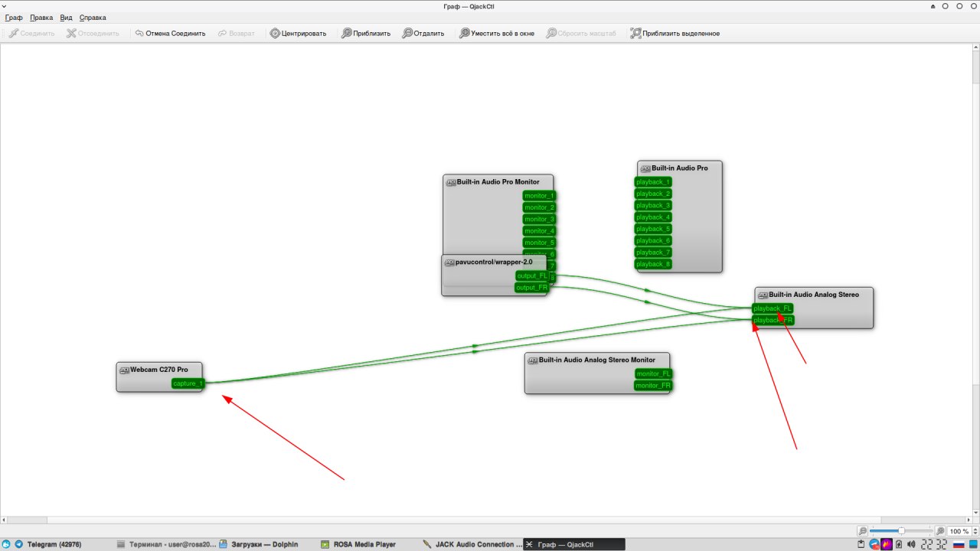
Task: Switch to ROSA Media Player window
Action: (369, 545)
